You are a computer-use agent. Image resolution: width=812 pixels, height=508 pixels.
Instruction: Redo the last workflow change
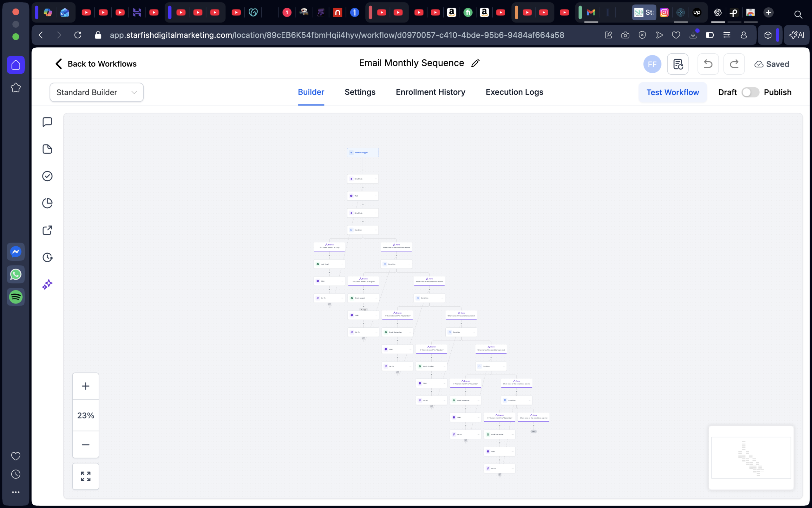tap(734, 64)
